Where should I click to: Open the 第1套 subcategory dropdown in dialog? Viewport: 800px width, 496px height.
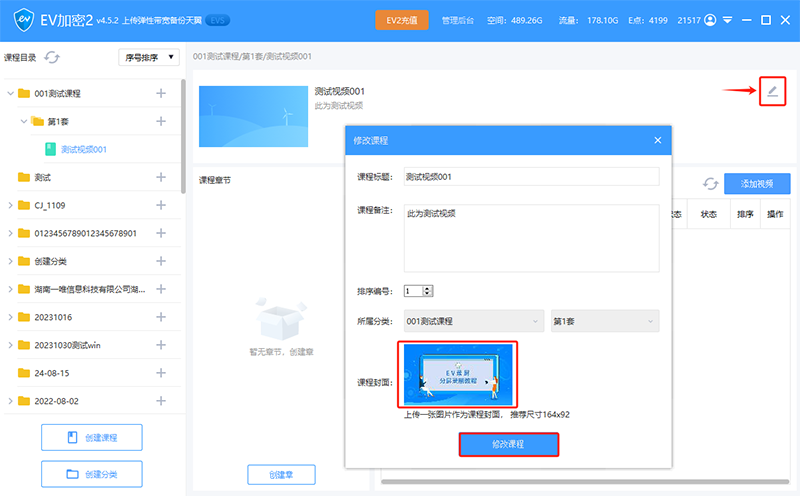604,321
